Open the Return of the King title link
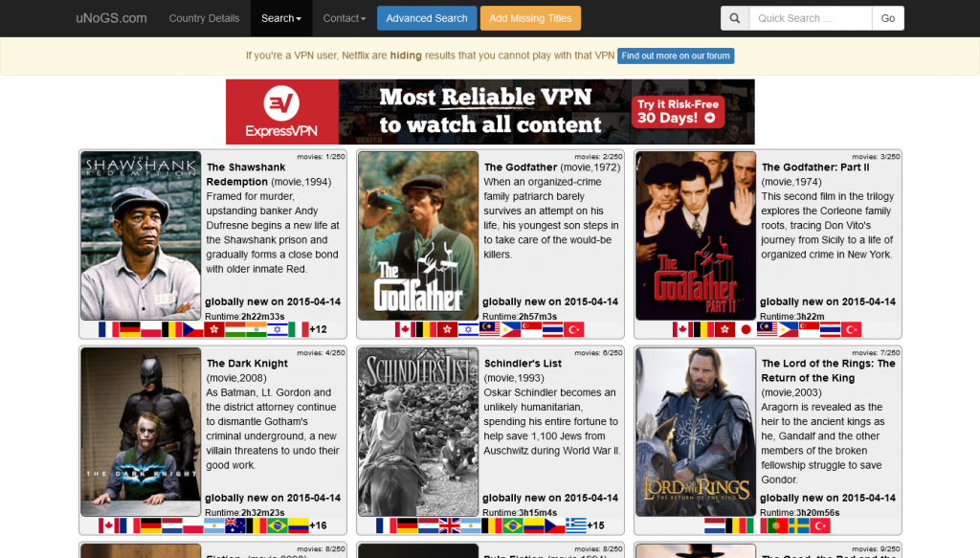980x558 pixels. (828, 370)
